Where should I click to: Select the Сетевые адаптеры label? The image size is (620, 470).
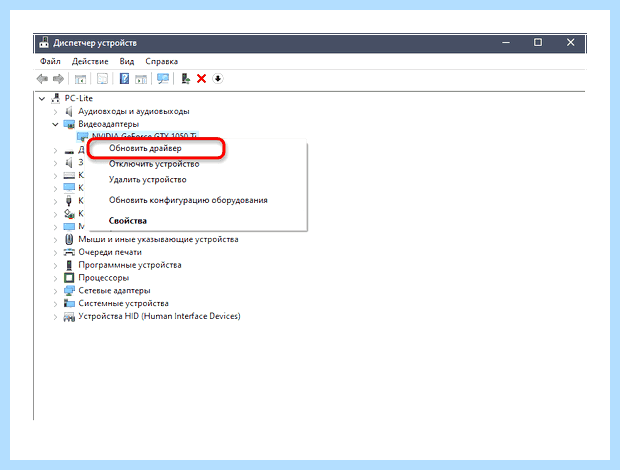pyautogui.click(x=114, y=291)
